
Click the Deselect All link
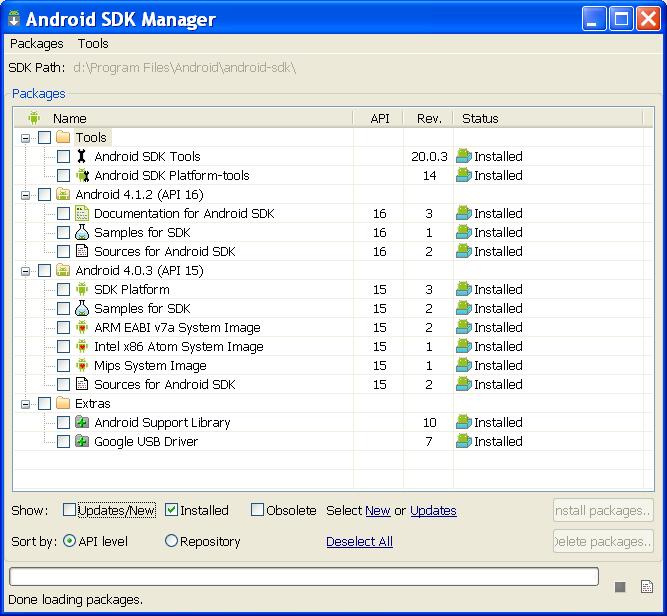[x=359, y=541]
